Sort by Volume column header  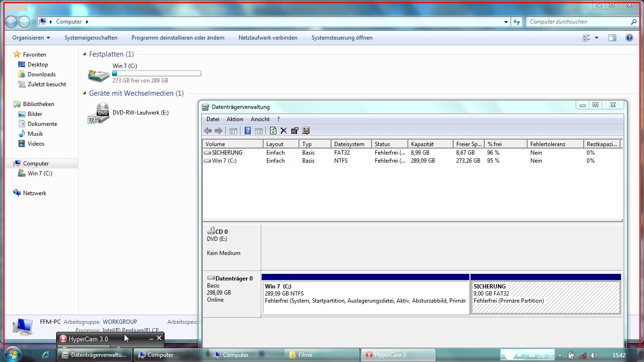tap(233, 144)
